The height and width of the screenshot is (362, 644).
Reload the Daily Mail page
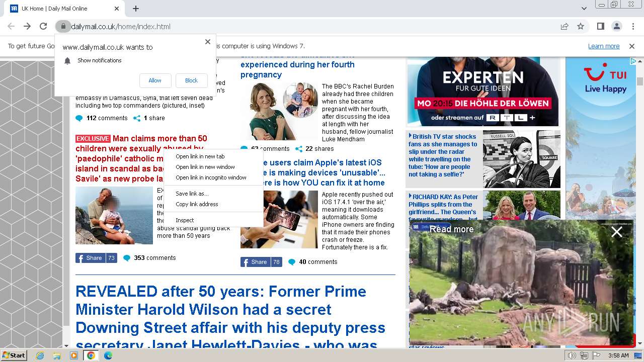click(x=43, y=26)
